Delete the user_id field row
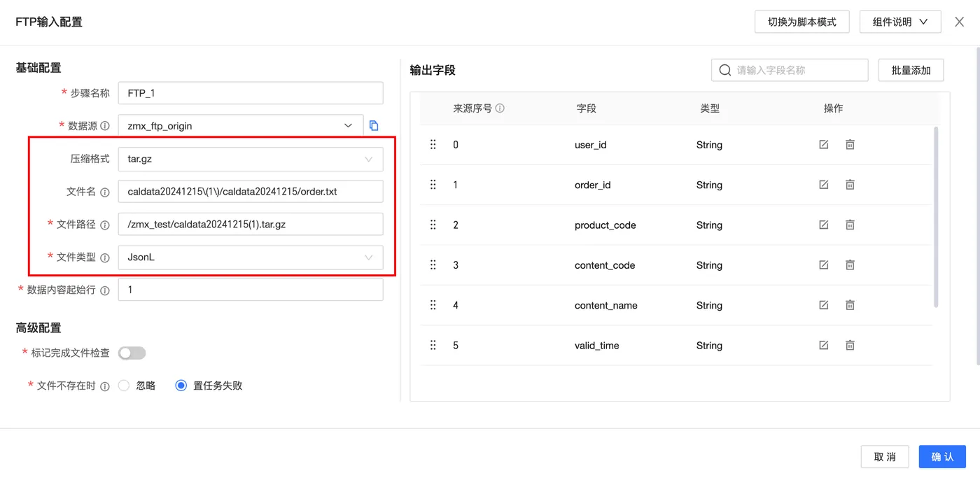Viewport: 980px width, 480px height. (850, 144)
